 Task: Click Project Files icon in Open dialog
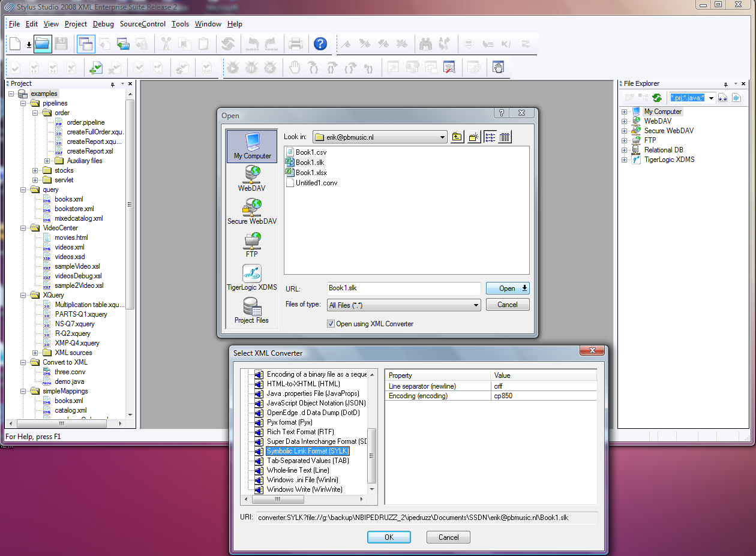click(252, 311)
